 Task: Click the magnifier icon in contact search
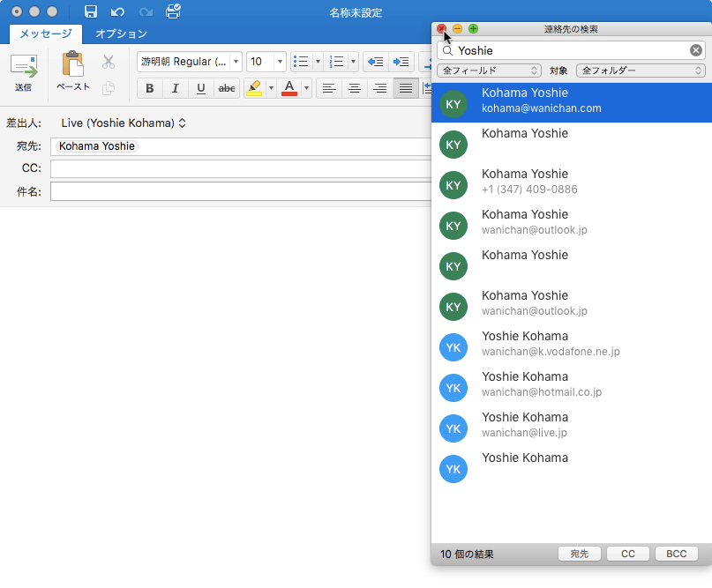point(447,50)
